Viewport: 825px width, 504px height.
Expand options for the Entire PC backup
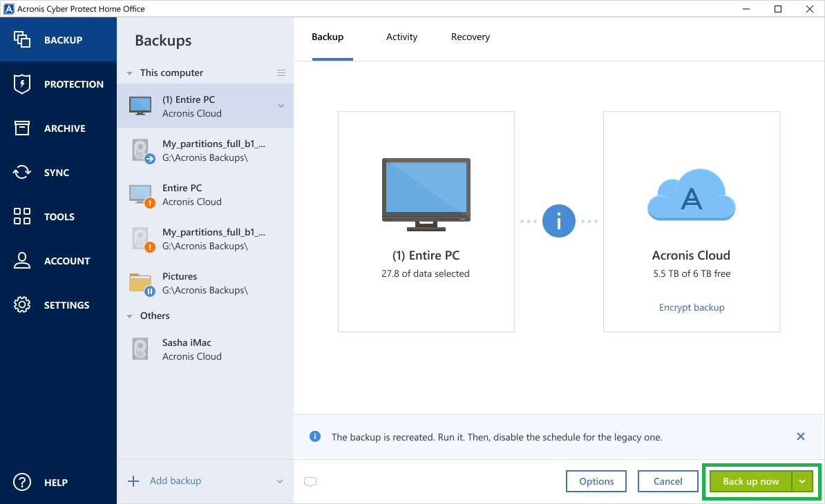[281, 106]
